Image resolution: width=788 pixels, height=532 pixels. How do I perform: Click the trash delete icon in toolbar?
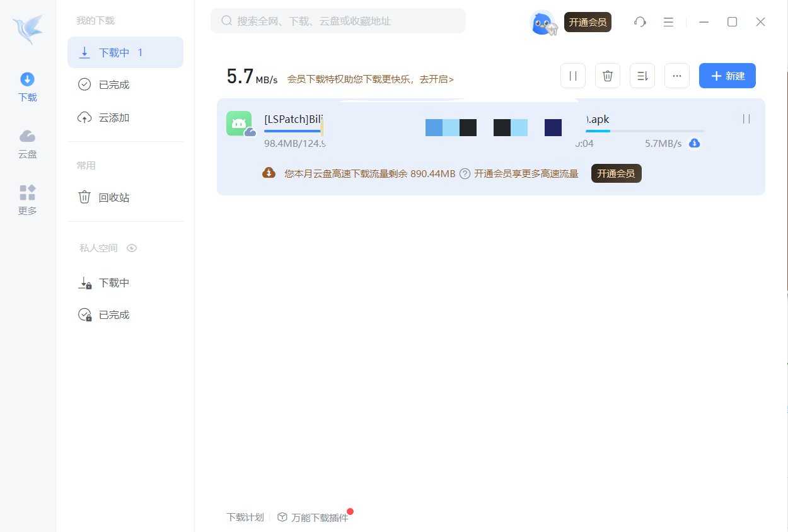coord(607,76)
